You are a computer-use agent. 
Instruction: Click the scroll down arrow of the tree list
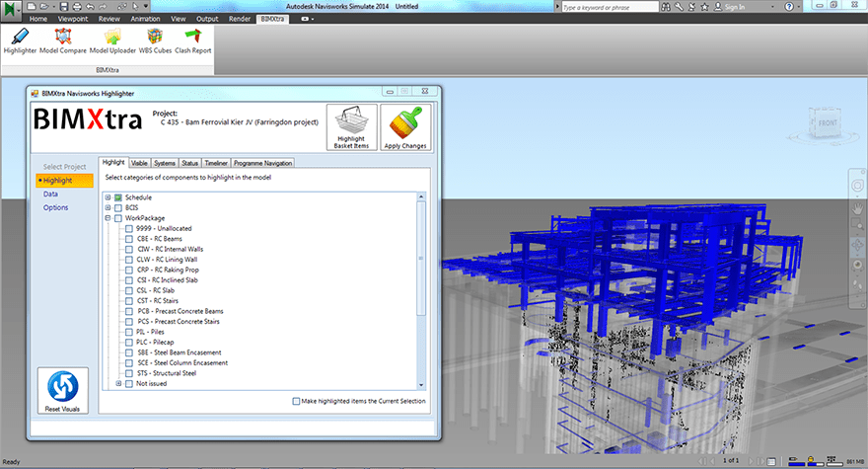coord(421,385)
